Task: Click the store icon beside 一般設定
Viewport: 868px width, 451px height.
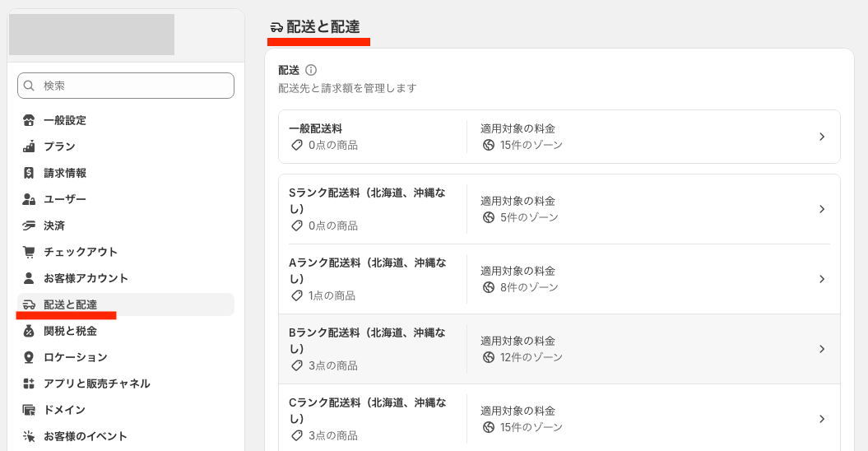Action: point(30,120)
